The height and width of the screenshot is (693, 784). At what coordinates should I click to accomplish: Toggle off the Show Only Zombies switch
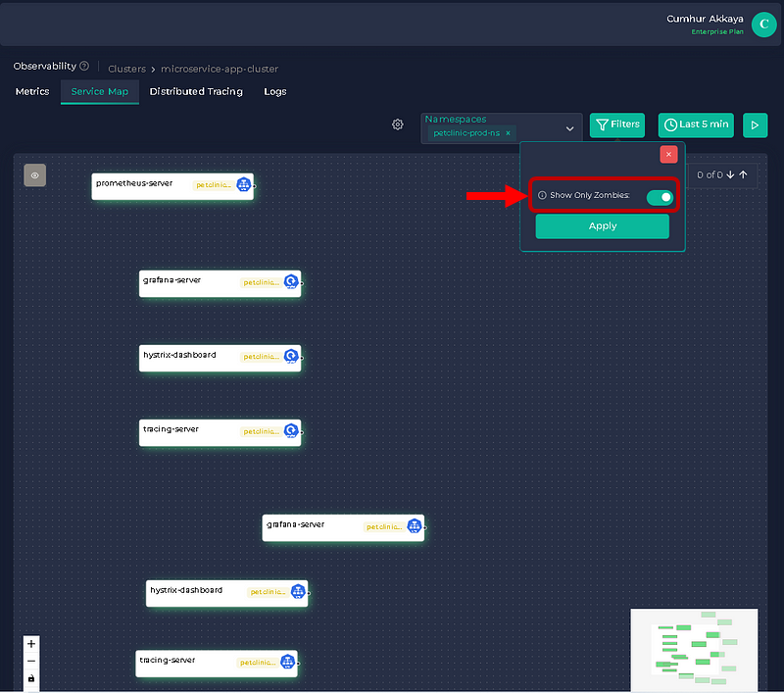click(660, 197)
